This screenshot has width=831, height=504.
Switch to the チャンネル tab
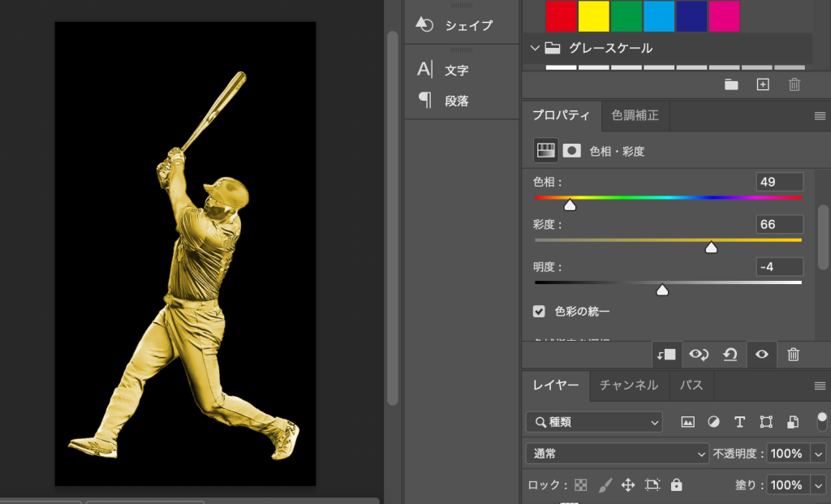(x=629, y=386)
